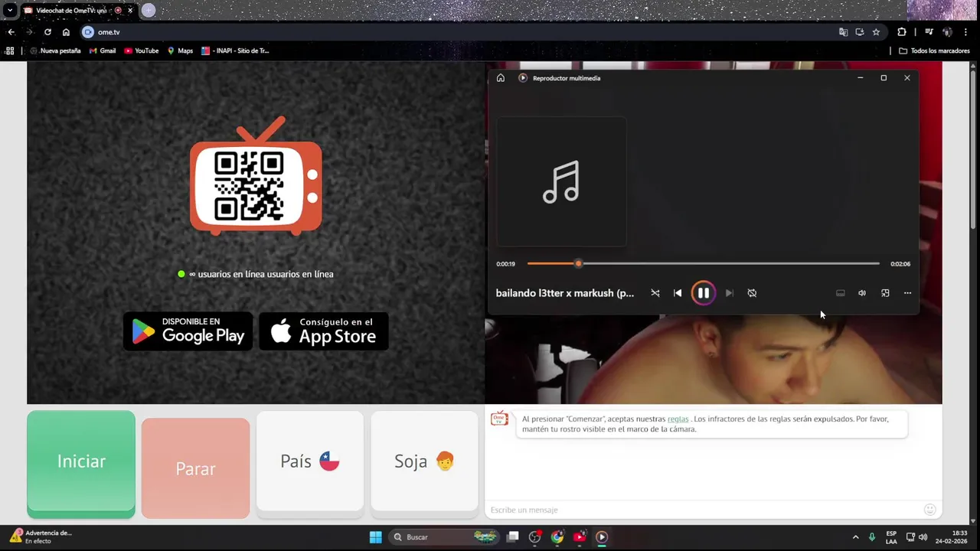The height and width of the screenshot is (551, 980).
Task: Go back in the browser
Action: 11,32
